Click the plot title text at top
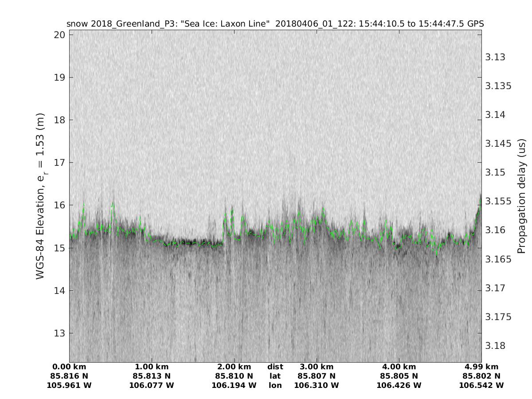532x399 pixels. [275, 23]
